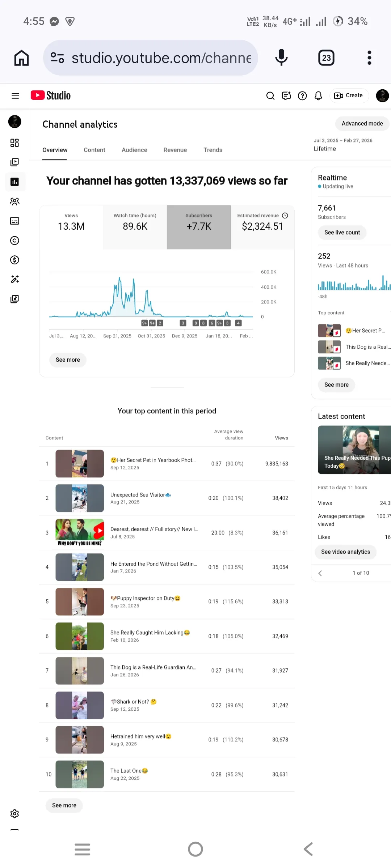Open Settings gear in sidebar
Screen dimensions: 391x868
click(x=15, y=814)
